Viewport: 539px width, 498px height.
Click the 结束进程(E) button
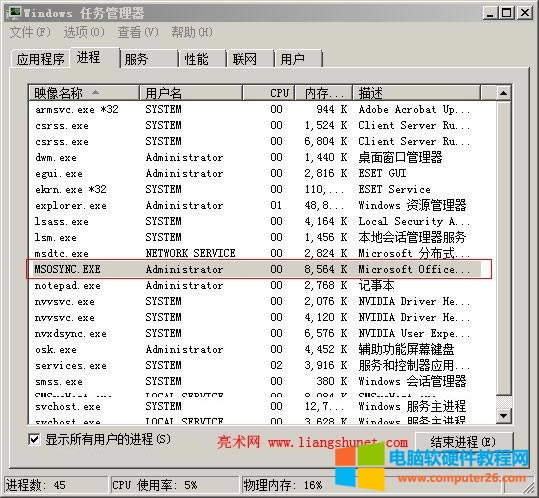point(464,442)
